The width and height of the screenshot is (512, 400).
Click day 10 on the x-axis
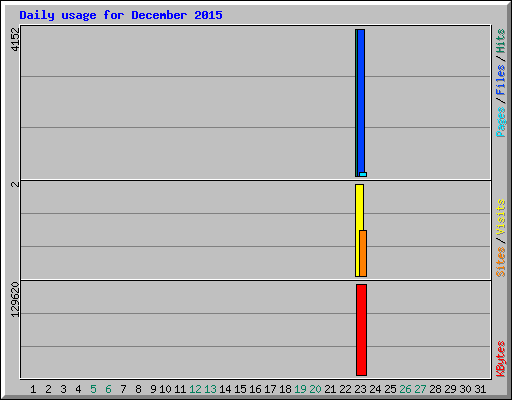pos(165,389)
